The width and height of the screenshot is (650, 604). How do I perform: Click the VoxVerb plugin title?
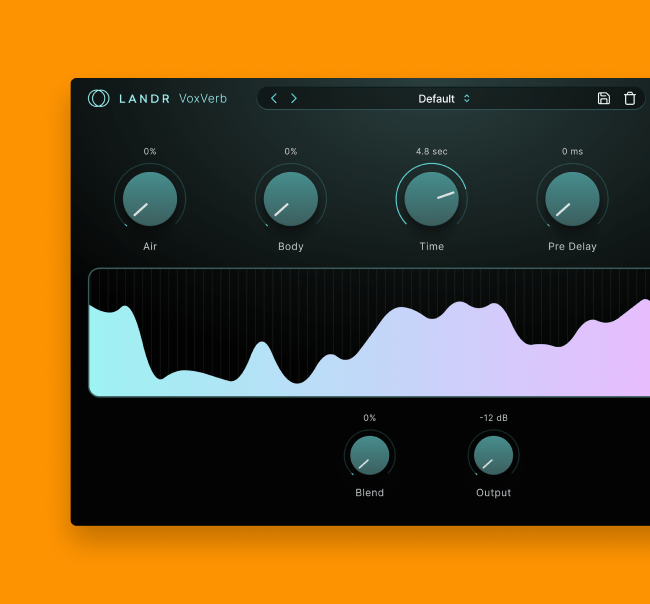pyautogui.click(x=203, y=99)
